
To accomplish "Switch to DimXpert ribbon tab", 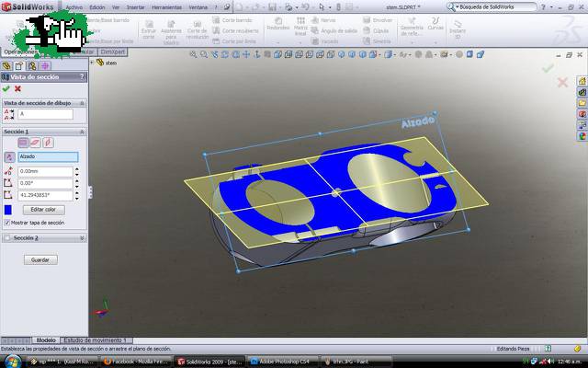I will click(112, 52).
